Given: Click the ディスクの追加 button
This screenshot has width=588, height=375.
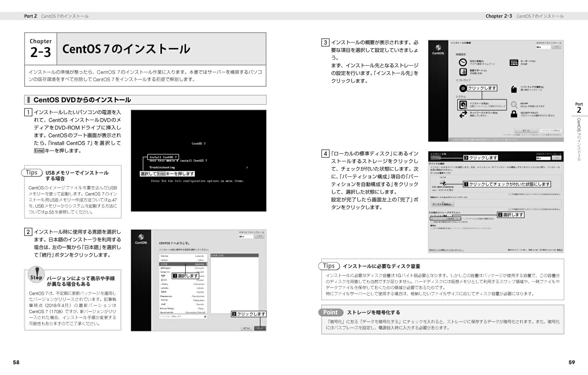Looking at the screenshot, I should point(443,203).
